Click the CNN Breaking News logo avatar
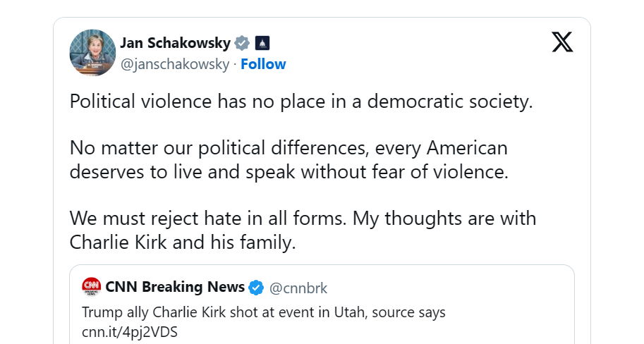 (92, 287)
